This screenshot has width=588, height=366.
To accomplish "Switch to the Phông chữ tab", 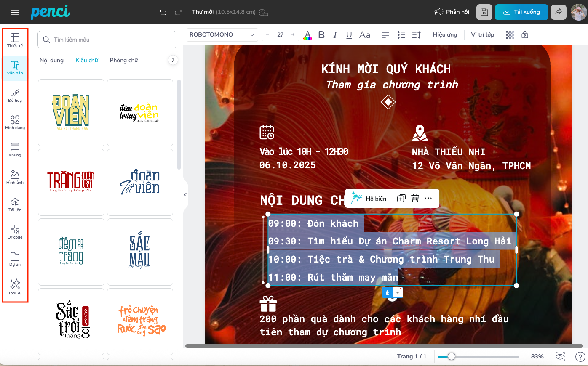I will [x=123, y=60].
